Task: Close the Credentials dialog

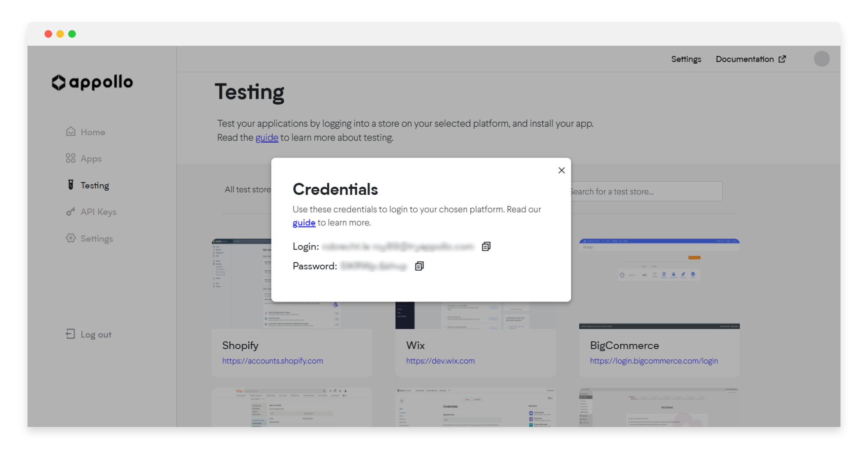Action: pos(561,170)
